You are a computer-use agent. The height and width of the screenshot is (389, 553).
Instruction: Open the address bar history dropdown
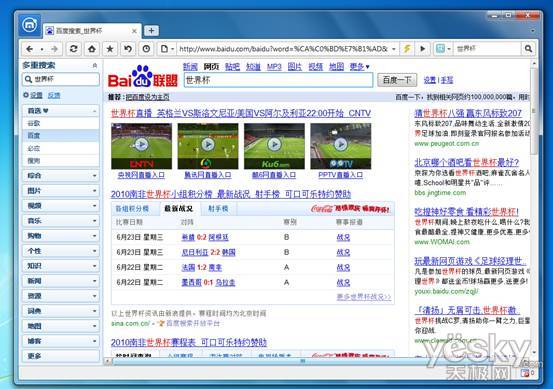tap(394, 49)
